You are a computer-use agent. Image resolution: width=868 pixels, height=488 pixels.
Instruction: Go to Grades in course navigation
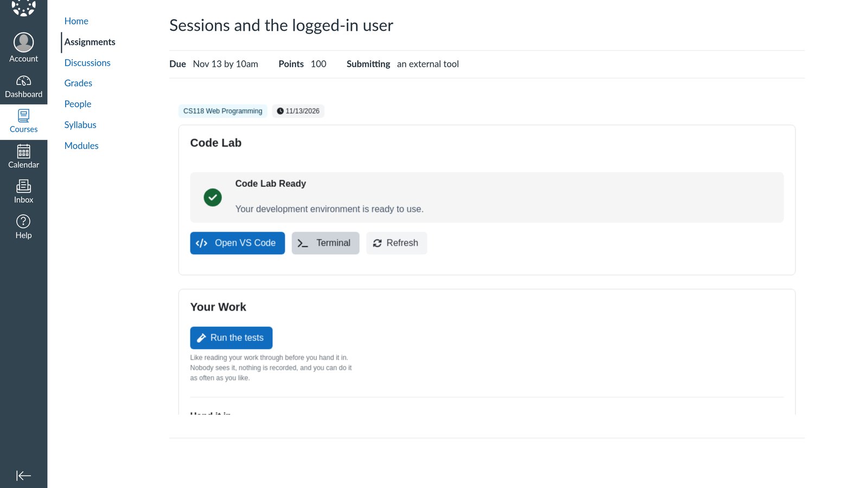click(x=78, y=83)
